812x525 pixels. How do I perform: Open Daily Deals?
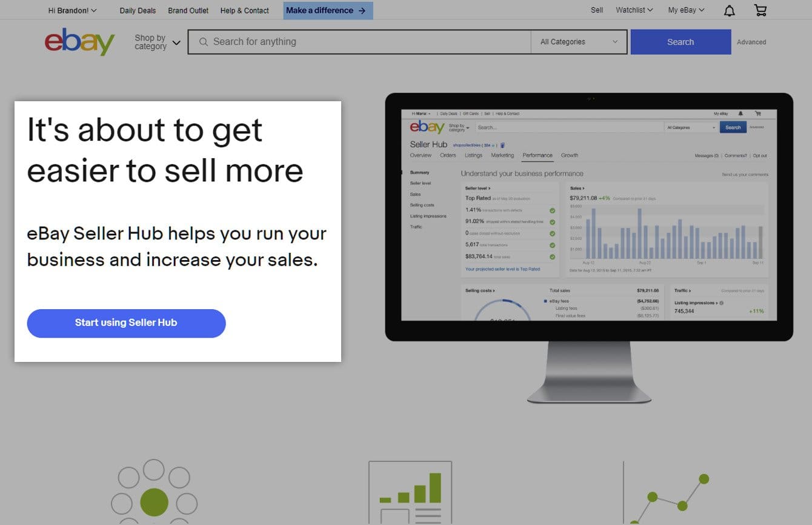click(x=137, y=10)
